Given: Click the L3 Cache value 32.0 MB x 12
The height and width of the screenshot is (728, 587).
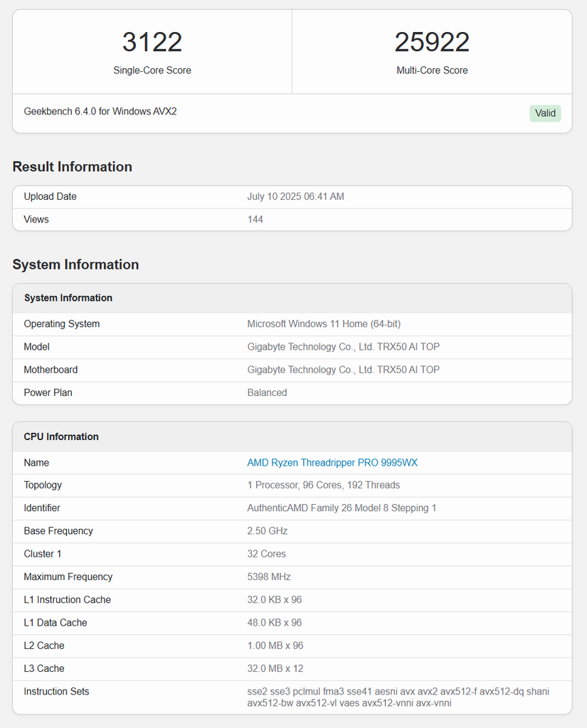Looking at the screenshot, I should click(x=274, y=669).
